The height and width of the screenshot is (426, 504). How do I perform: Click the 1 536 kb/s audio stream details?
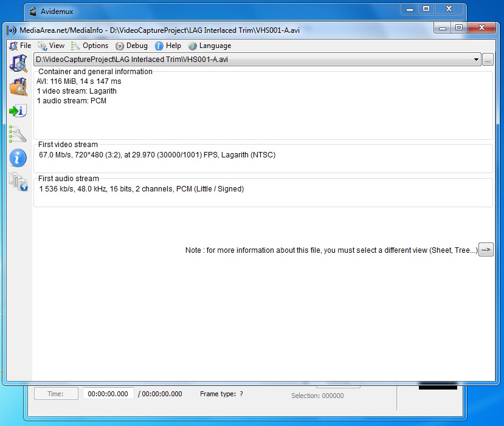tap(142, 189)
